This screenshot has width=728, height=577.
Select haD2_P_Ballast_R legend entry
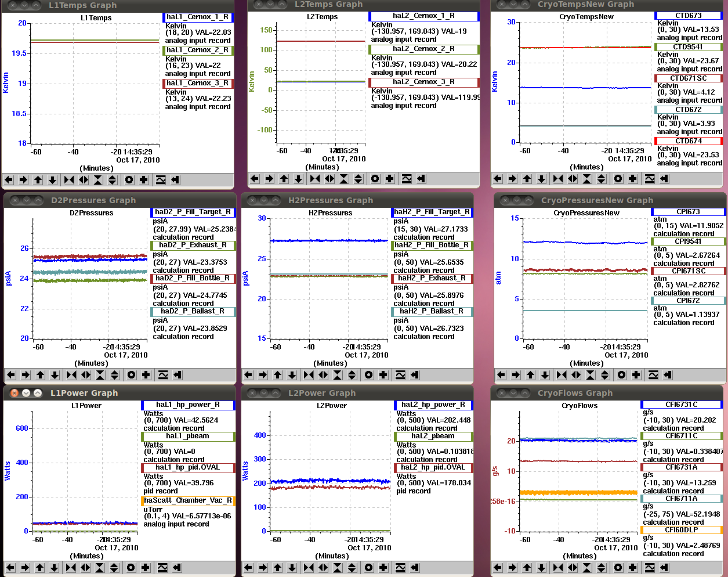(193, 312)
